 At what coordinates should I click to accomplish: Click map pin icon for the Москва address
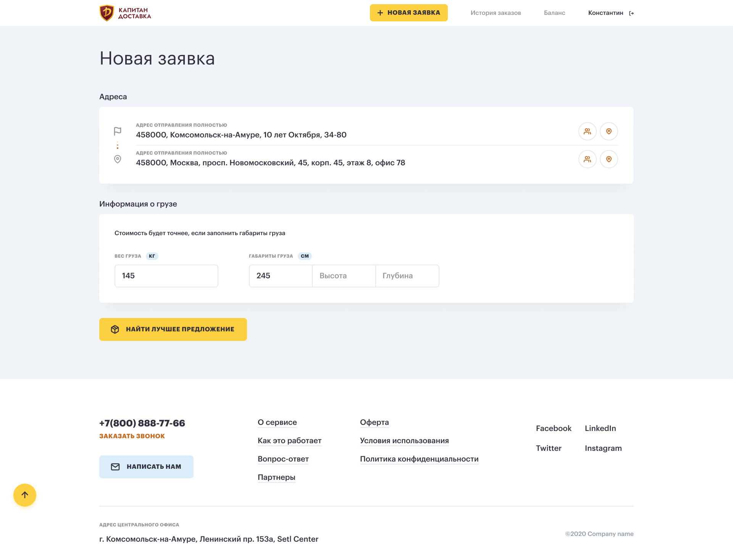point(609,159)
